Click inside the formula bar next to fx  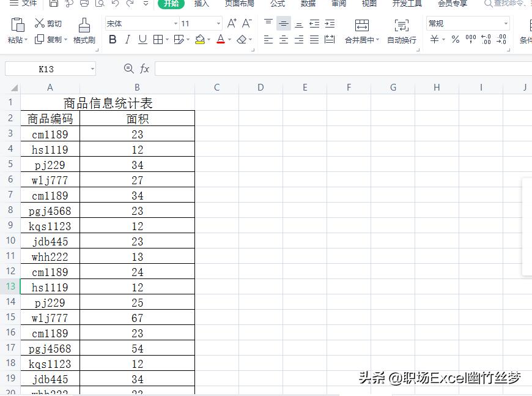coord(245,69)
